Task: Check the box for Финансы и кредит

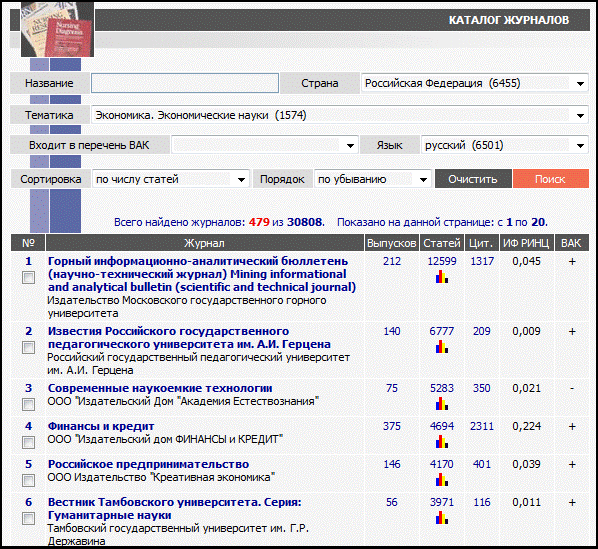Action: click(x=28, y=443)
